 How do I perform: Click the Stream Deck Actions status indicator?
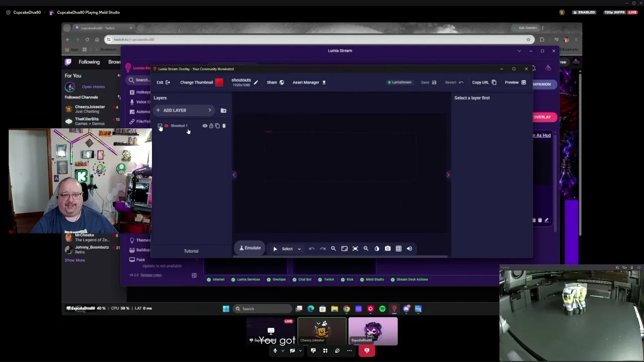click(409, 280)
